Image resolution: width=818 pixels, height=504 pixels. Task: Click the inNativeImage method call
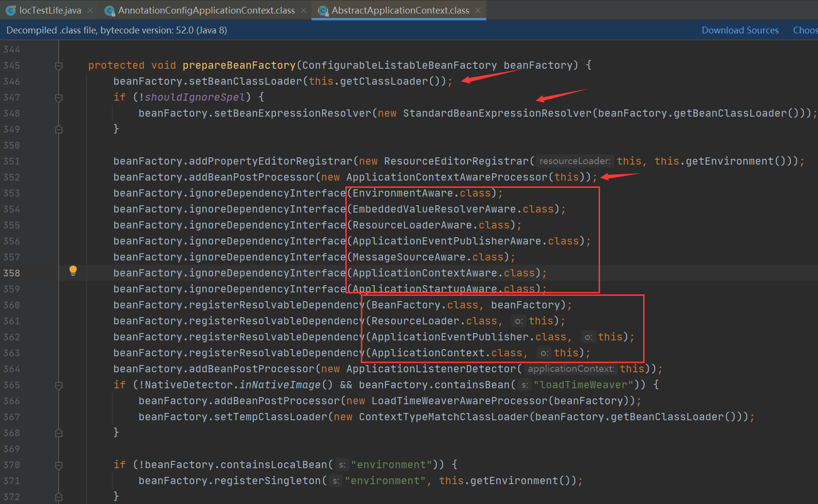280,385
